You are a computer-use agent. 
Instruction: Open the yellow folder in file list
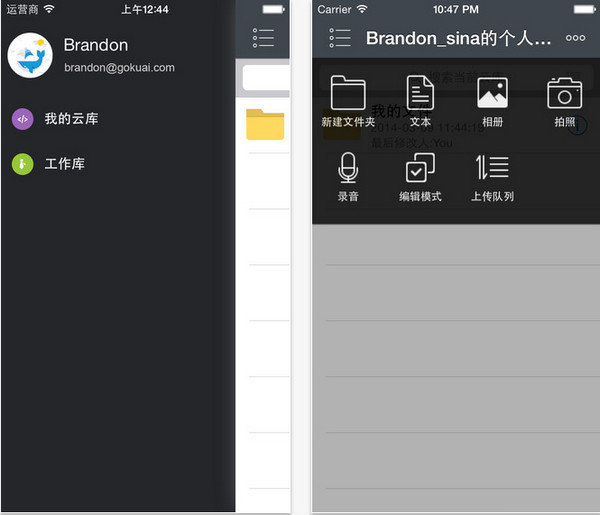[x=265, y=124]
